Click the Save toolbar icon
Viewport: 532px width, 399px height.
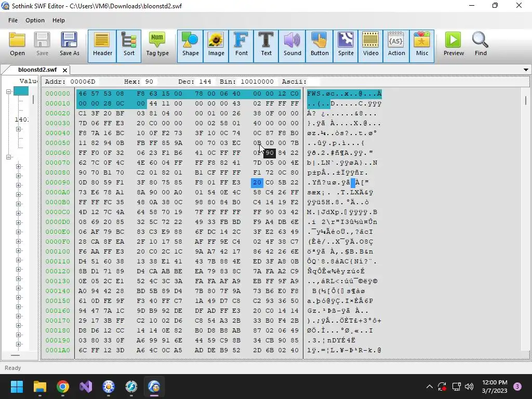point(42,45)
